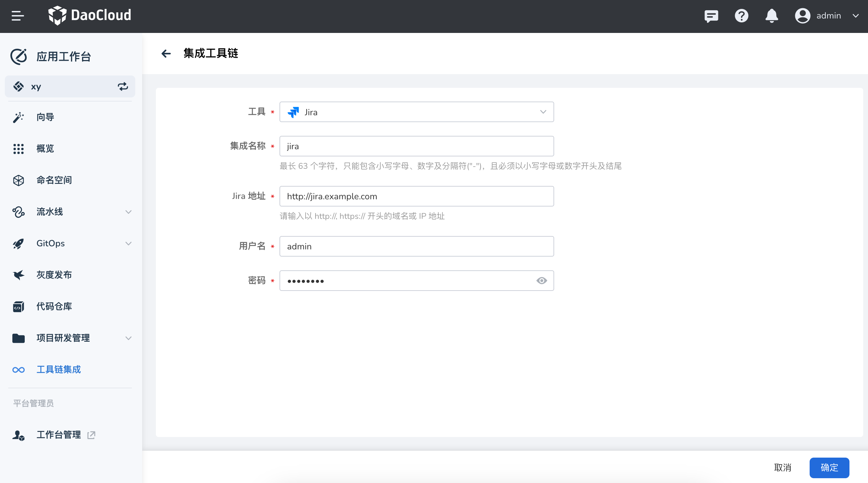The image size is (868, 483).
Task: Open 命名空间 in the sidebar
Action: (x=54, y=180)
